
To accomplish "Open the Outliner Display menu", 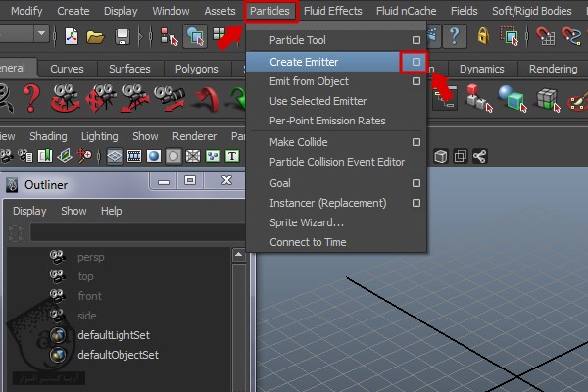I will [29, 211].
